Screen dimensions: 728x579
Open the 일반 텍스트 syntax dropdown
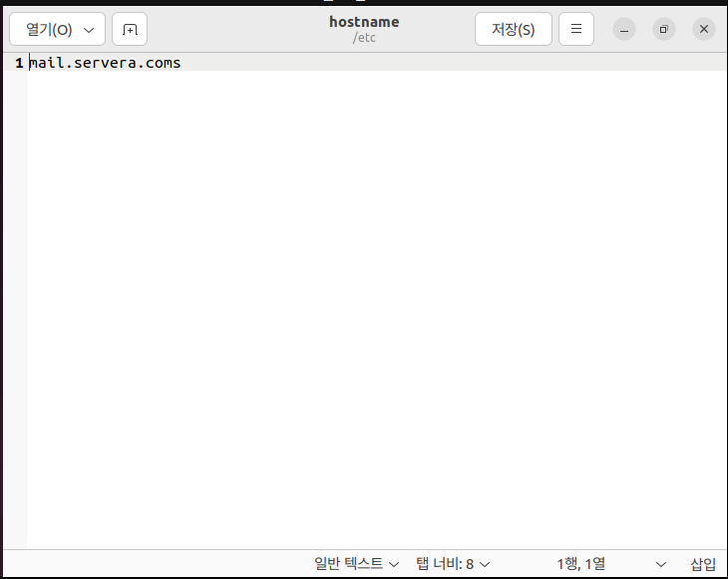pos(356,564)
